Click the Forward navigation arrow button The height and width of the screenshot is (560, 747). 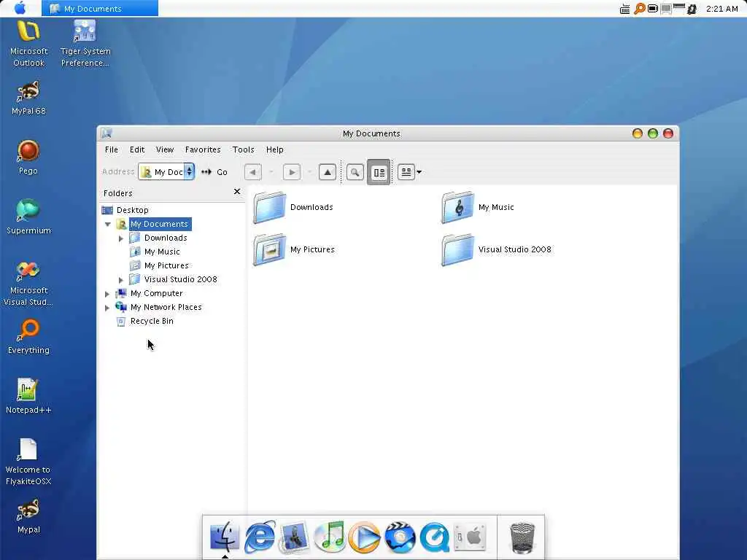point(292,172)
